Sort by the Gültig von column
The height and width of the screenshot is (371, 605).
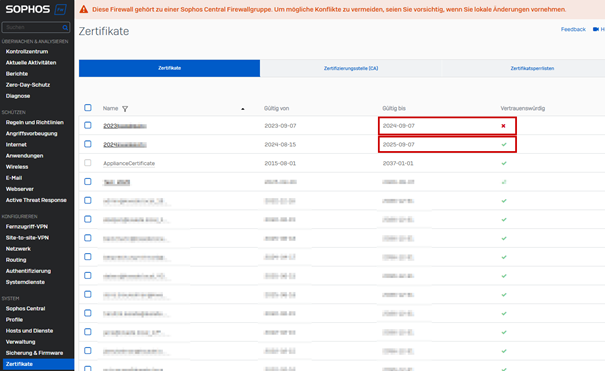[x=276, y=108]
